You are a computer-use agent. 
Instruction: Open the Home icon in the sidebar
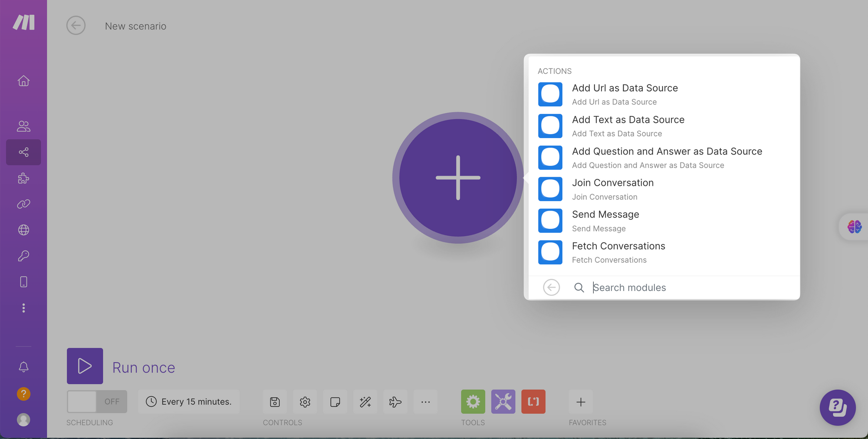pos(23,81)
